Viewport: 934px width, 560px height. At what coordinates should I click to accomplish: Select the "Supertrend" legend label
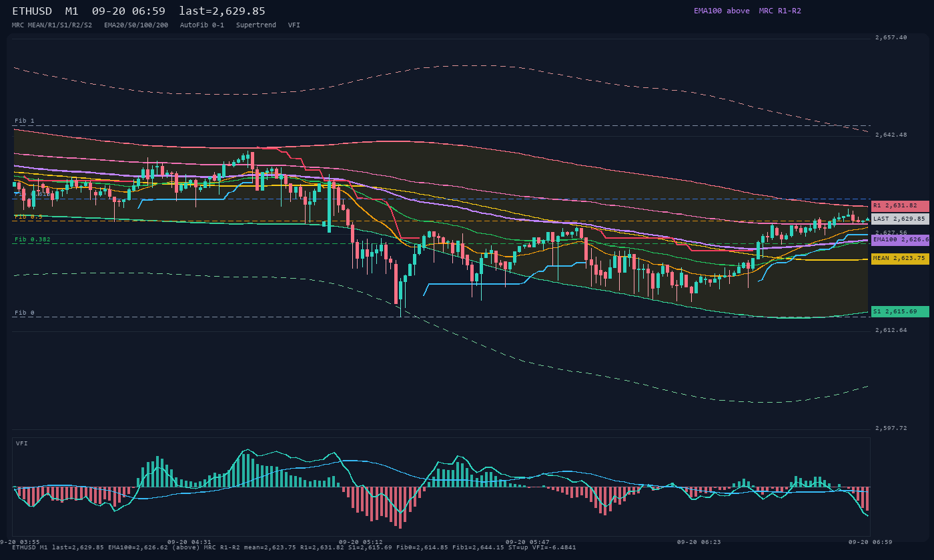[256, 25]
